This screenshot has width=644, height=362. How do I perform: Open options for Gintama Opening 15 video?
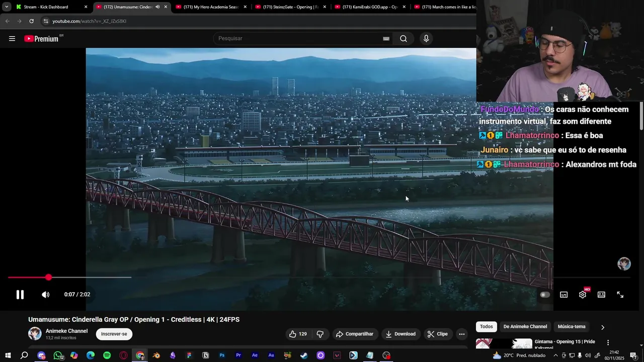coord(608,343)
